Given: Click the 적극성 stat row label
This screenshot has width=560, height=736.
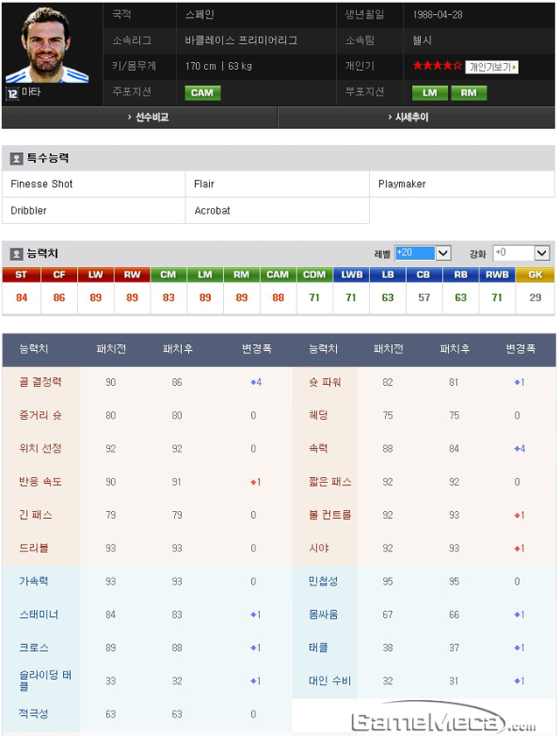Looking at the screenshot, I should 33,714.
